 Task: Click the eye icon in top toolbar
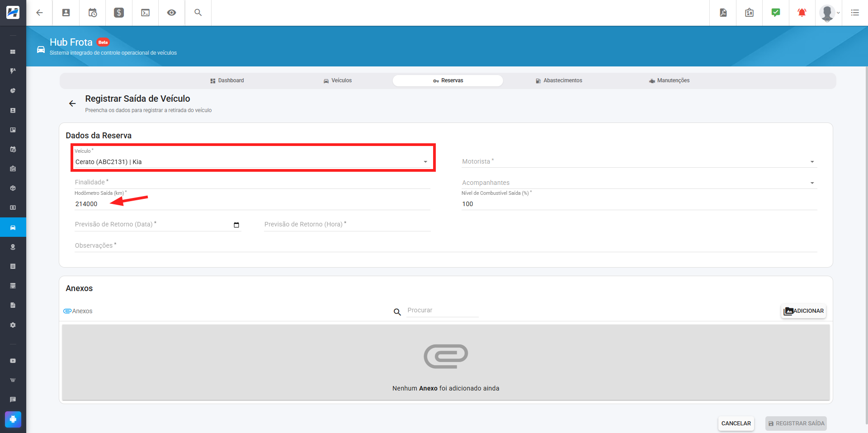pyautogui.click(x=171, y=13)
